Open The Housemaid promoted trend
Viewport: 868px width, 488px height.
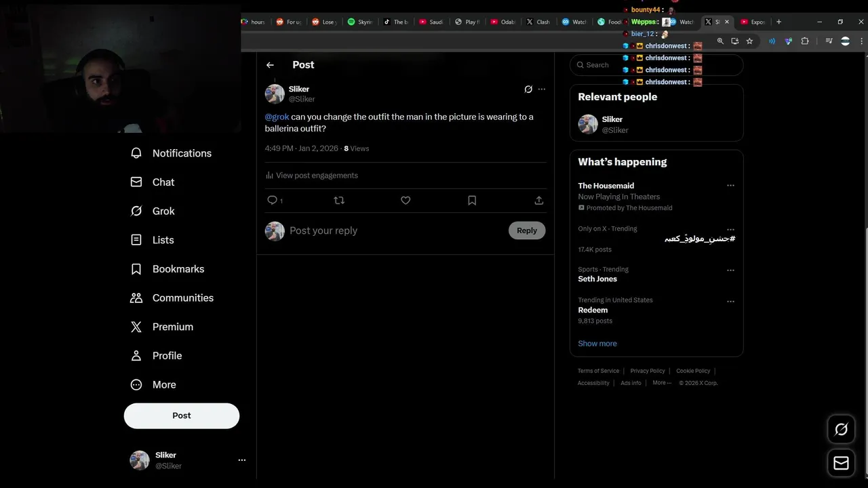tap(606, 186)
